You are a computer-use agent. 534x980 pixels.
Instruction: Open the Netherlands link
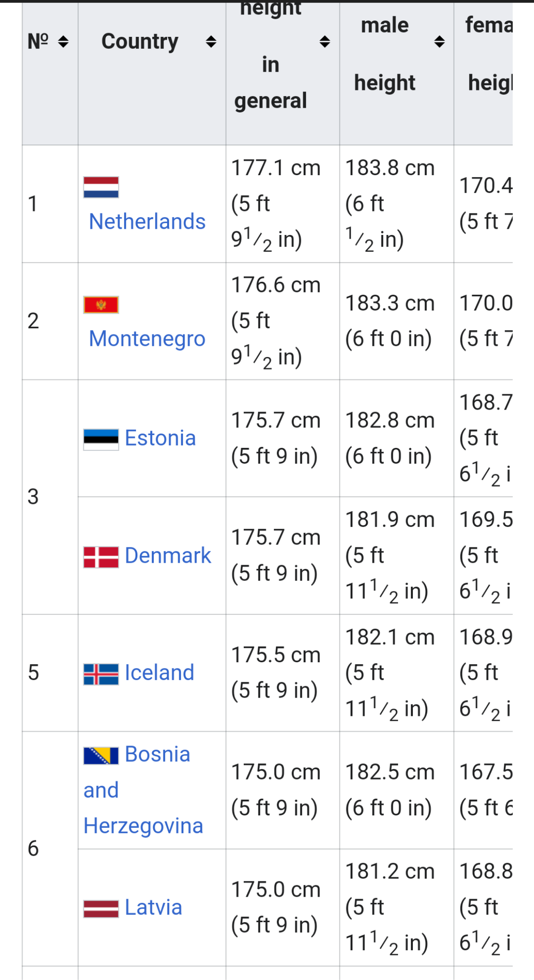147,222
